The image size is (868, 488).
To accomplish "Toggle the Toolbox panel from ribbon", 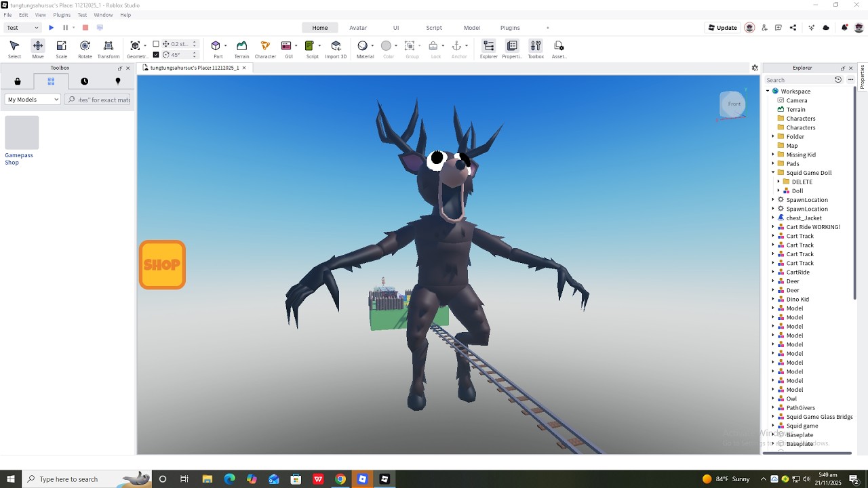I will coord(536,49).
